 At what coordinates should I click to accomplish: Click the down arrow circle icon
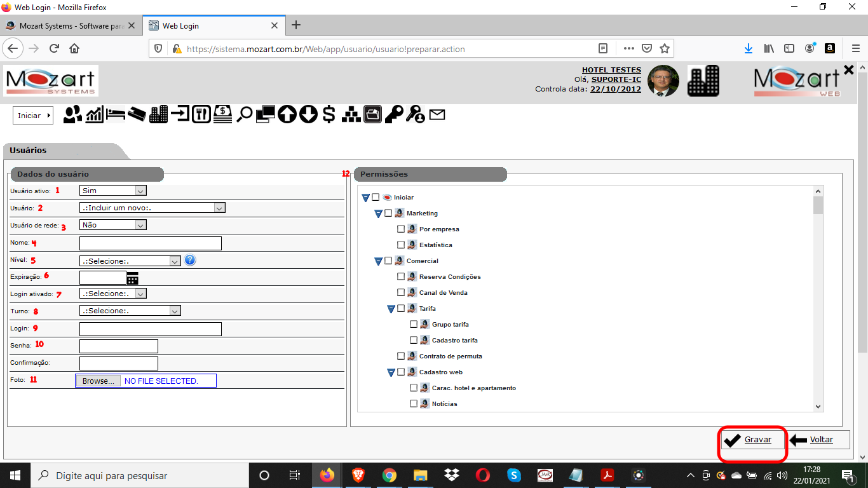click(x=308, y=114)
